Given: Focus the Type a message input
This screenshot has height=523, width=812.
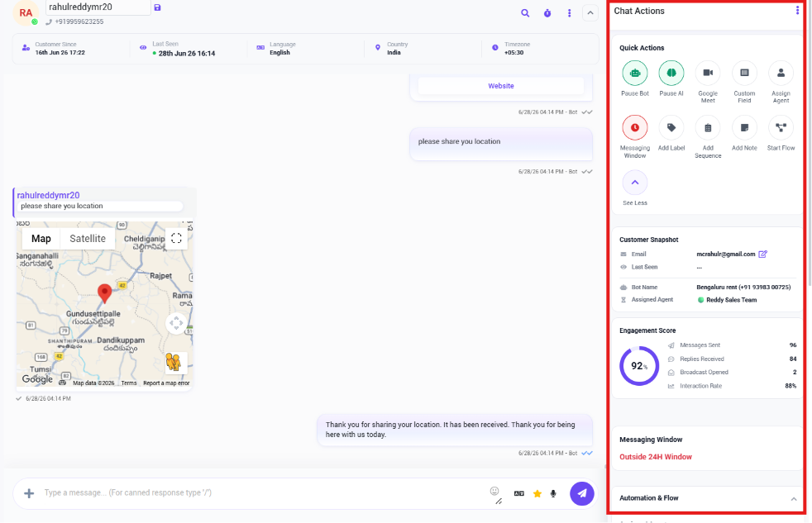Looking at the screenshot, I should (x=259, y=492).
